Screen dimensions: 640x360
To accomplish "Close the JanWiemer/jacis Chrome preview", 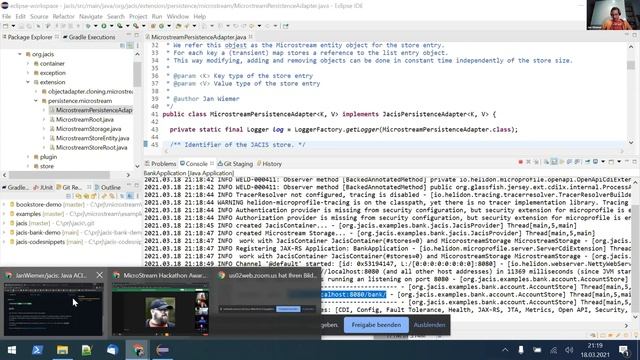I will pos(100,275).
